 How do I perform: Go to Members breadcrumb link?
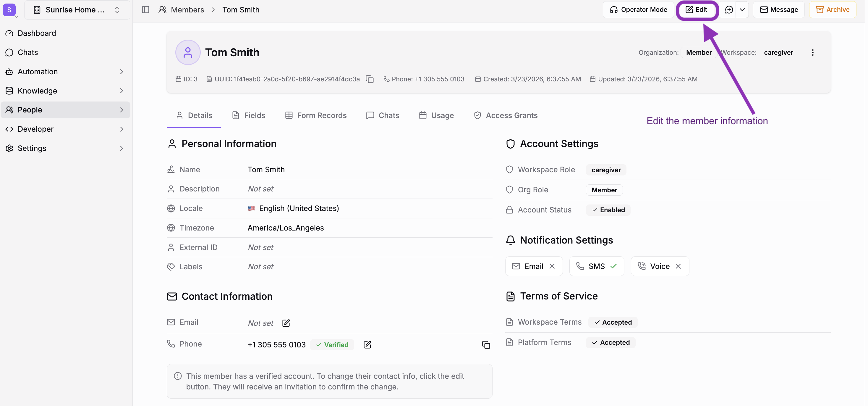coord(187,10)
